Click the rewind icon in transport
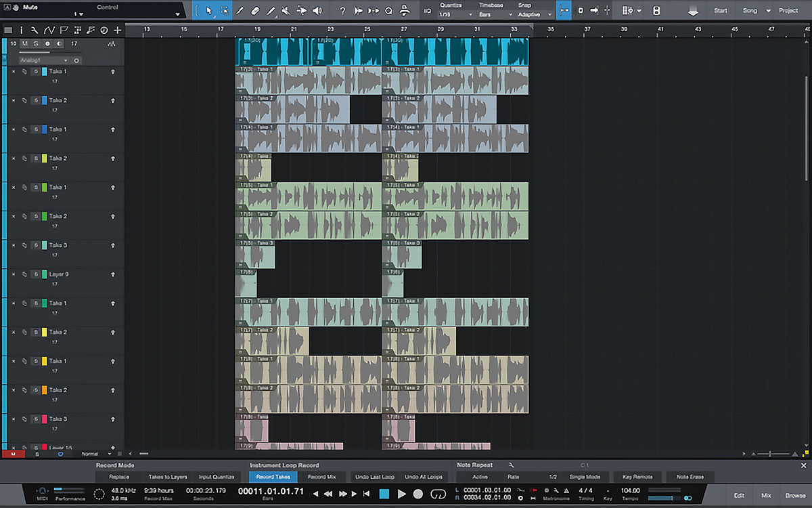Viewport: 812px width, 508px height. click(328, 494)
